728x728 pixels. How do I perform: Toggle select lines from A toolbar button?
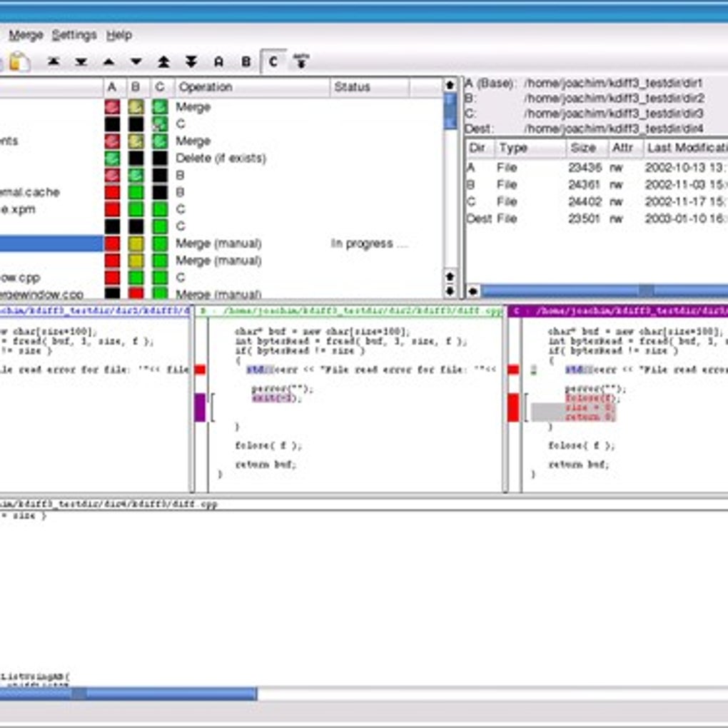218,61
